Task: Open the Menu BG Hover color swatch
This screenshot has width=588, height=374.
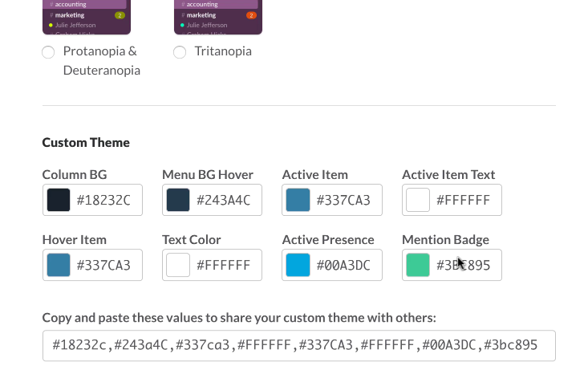Action: click(178, 200)
